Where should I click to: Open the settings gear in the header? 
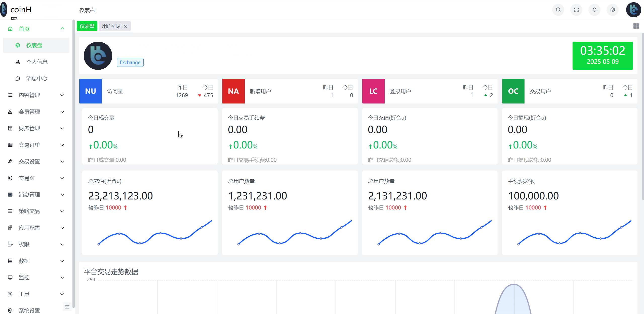(613, 10)
